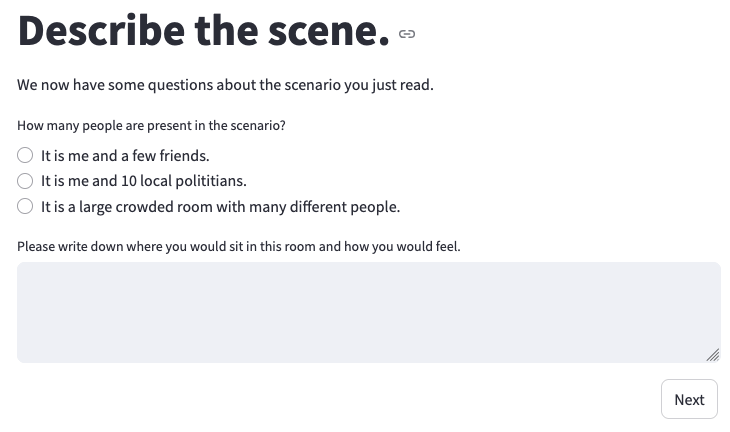The height and width of the screenshot is (432, 730).
Task: Focus the seating description text area
Action: 368,312
